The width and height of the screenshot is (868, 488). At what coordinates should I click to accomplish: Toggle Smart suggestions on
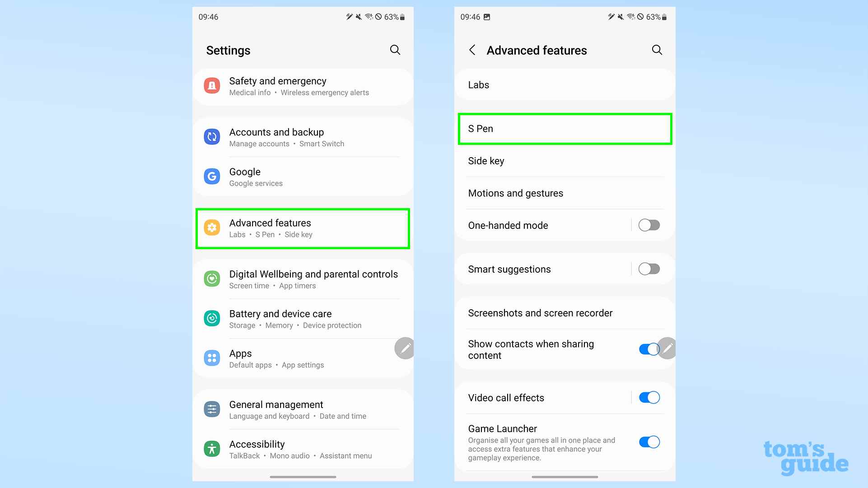(x=649, y=269)
